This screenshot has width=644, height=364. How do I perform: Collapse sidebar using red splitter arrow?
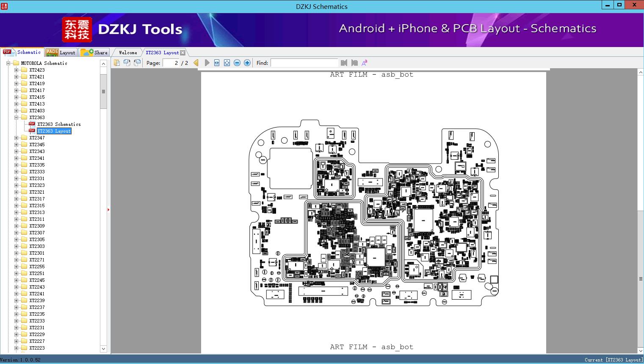108,210
